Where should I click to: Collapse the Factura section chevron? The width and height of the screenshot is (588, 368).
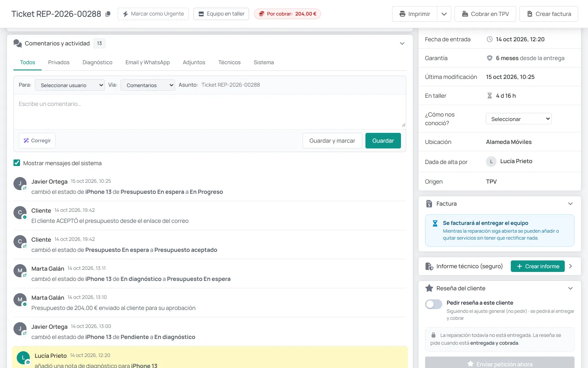pyautogui.click(x=570, y=204)
